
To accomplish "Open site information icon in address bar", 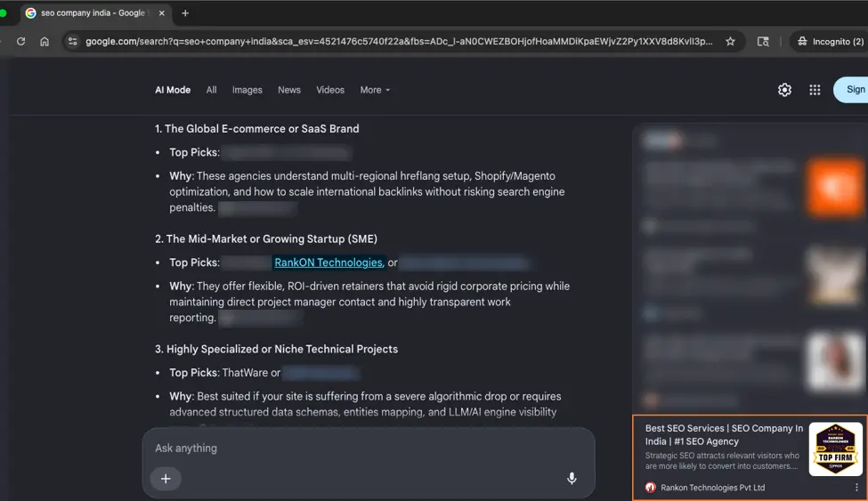I will pos(72,42).
